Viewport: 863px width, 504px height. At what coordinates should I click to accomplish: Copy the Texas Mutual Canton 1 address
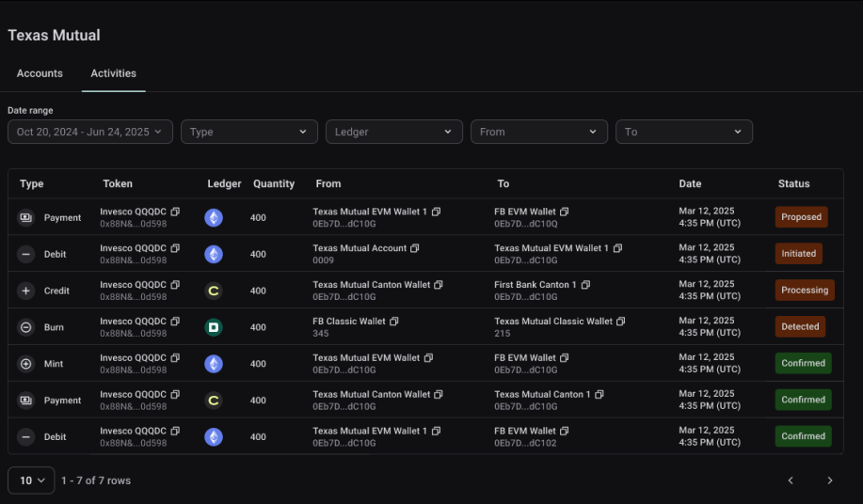pyautogui.click(x=599, y=395)
